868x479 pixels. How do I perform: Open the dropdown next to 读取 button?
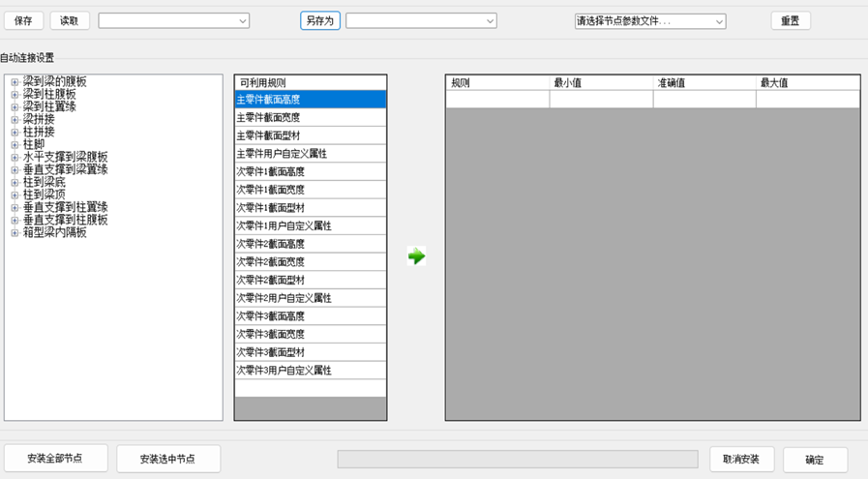(242, 21)
